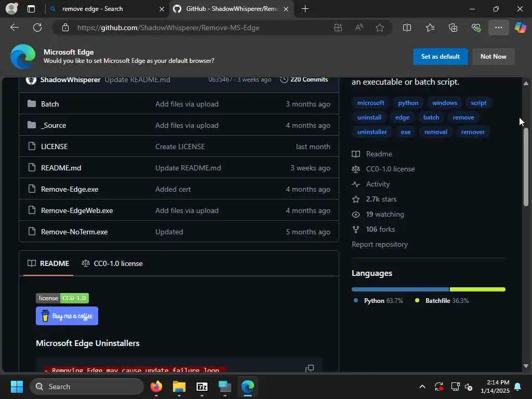532x399 pixels.
Task: Open the clock showing 2:14 PM
Action: [495, 387]
